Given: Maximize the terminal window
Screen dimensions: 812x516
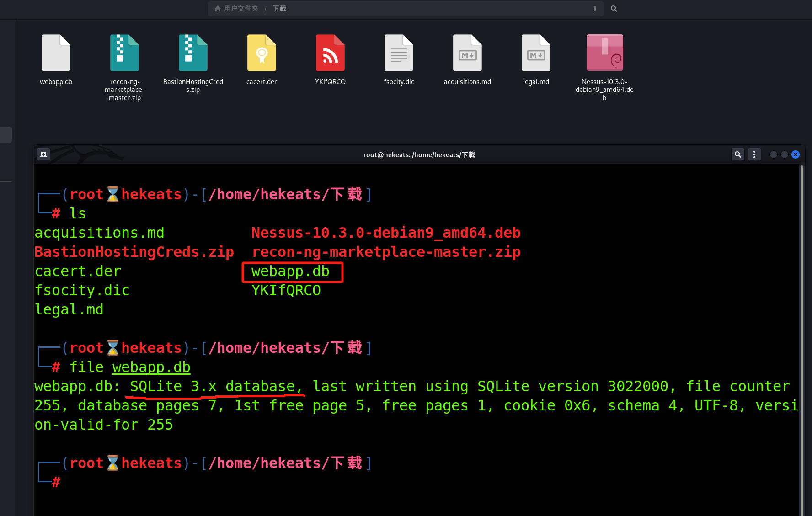Looking at the screenshot, I should coord(785,154).
